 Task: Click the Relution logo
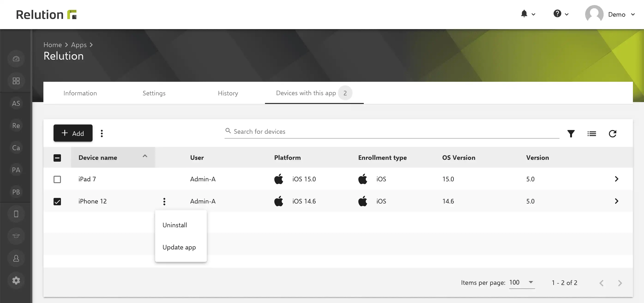point(46,15)
